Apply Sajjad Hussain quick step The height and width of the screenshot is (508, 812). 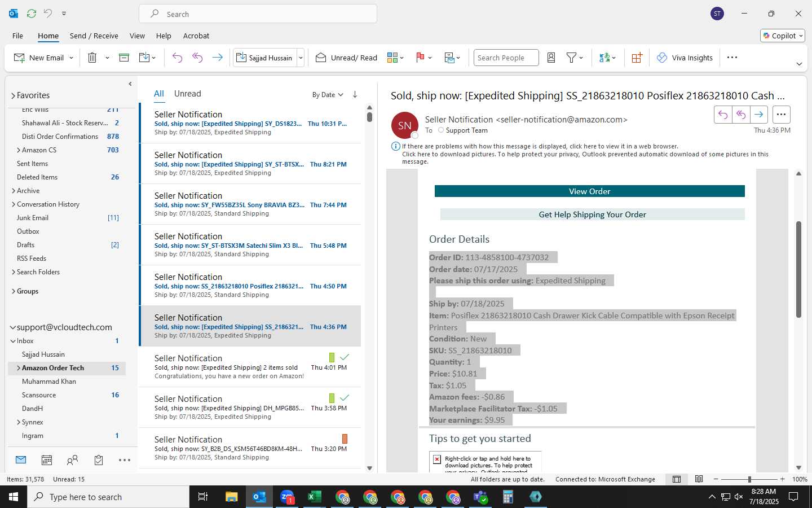(264, 58)
